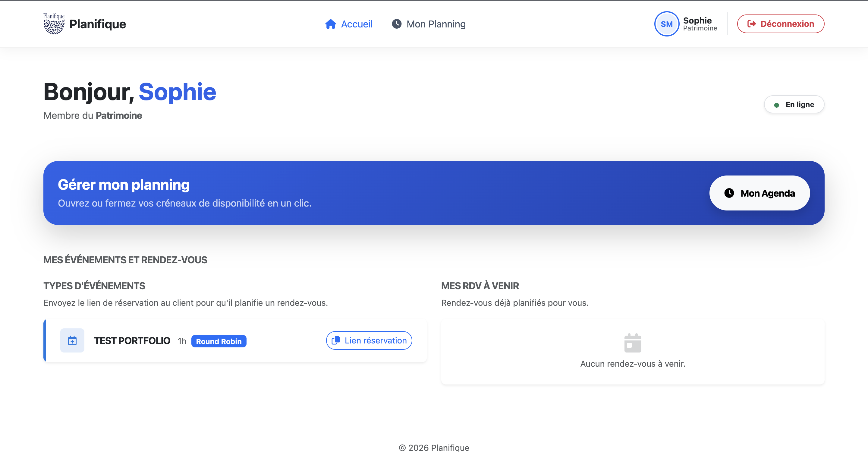
Task: Copy link via Lien réservation button
Action: pyautogui.click(x=369, y=340)
